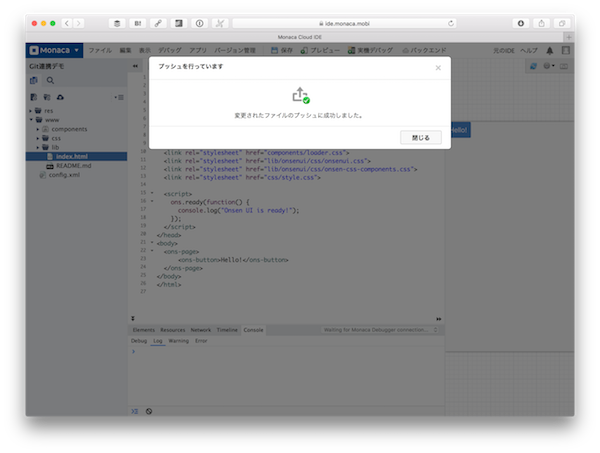Select the Debug console filter

139,341
